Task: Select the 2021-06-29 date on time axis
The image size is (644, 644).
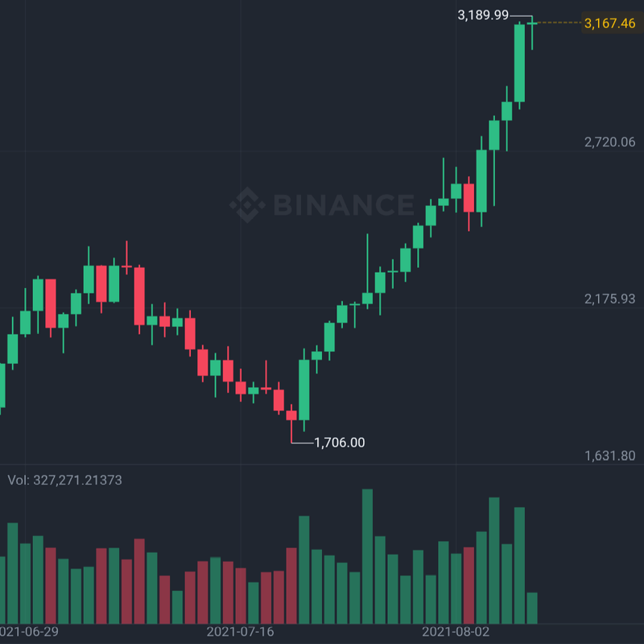Action: [29, 631]
